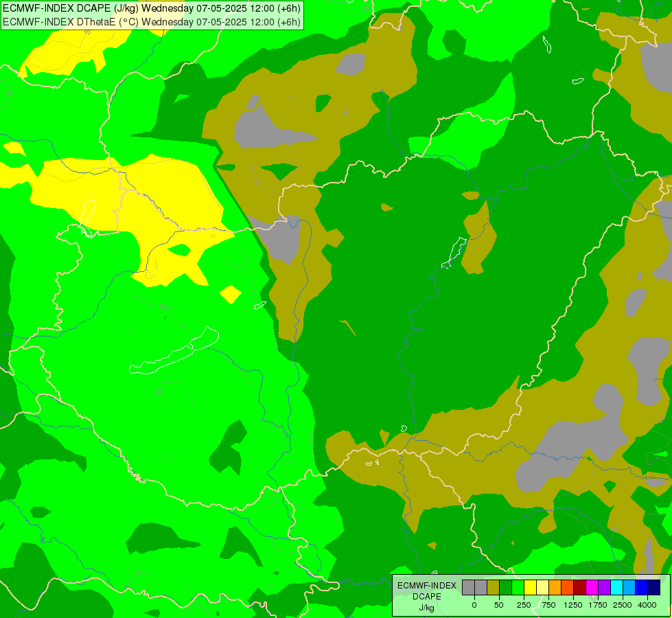Click the pure blue legend swatch
This screenshot has height=618, width=672.
point(642,588)
